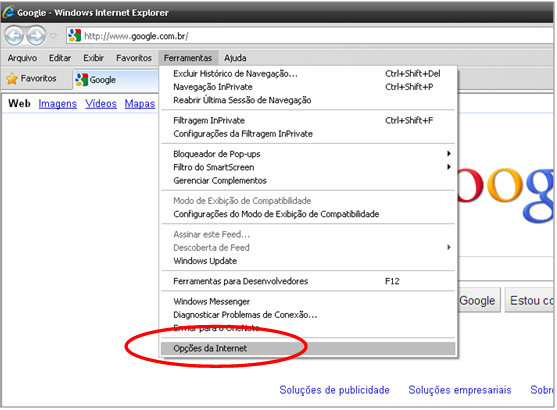Open the Favoritos menu in menu bar
This screenshot has width=557, height=410.
tap(134, 58)
